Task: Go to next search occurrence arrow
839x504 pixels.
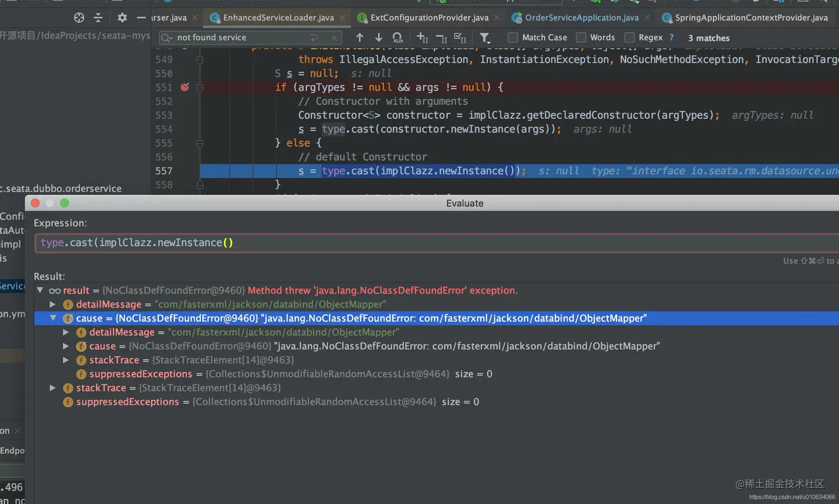Action: click(378, 37)
